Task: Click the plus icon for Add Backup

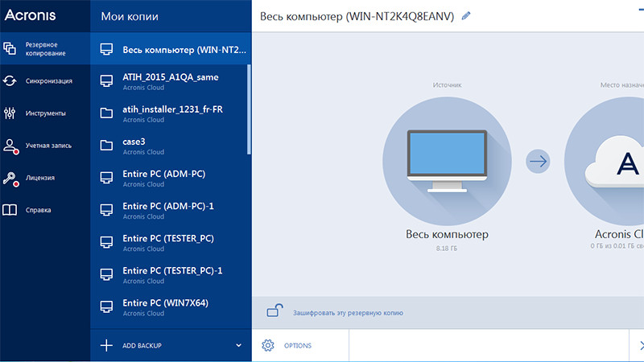Action: (106, 345)
